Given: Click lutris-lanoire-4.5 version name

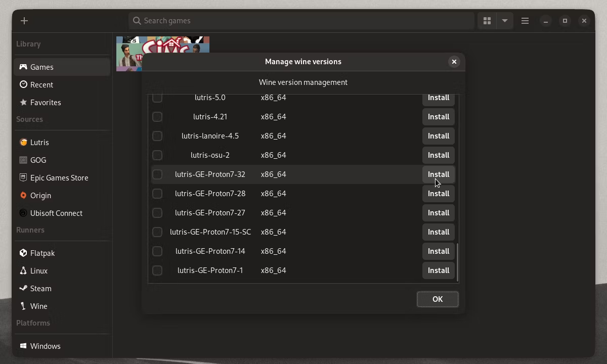Looking at the screenshot, I should coord(210,136).
